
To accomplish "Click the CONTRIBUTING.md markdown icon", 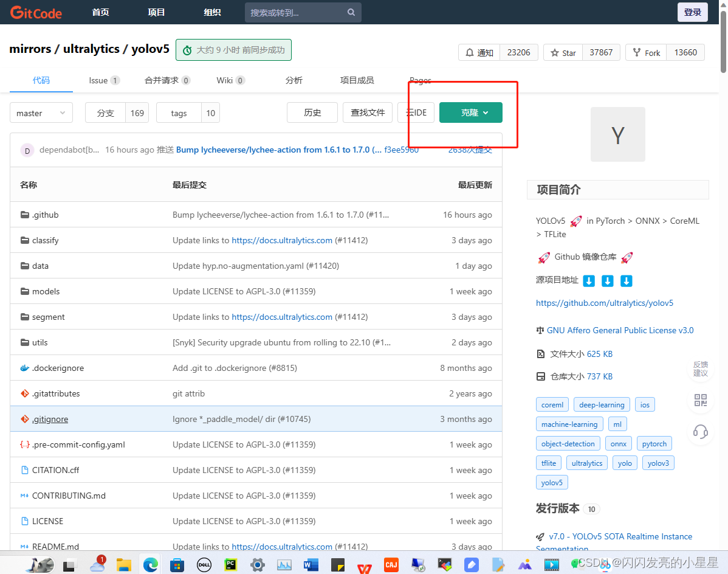I will coord(24,496).
